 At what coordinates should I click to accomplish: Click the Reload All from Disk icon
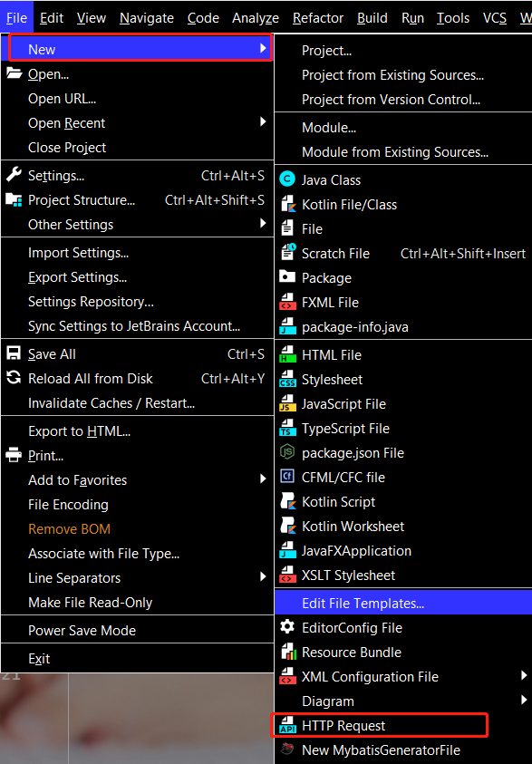coord(14,378)
